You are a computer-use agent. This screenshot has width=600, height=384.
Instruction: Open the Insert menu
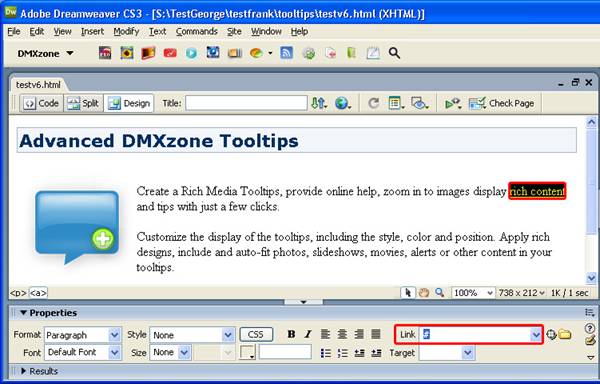(x=92, y=31)
